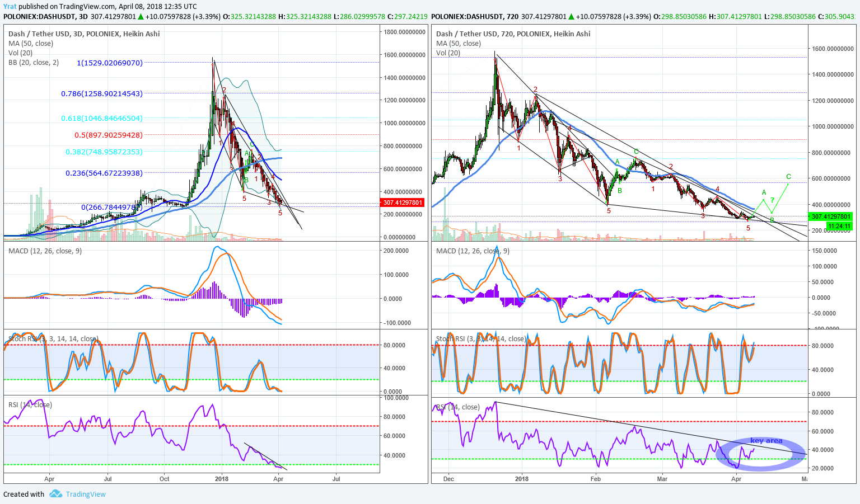Click red current price tag on 3D chart

pos(403,202)
